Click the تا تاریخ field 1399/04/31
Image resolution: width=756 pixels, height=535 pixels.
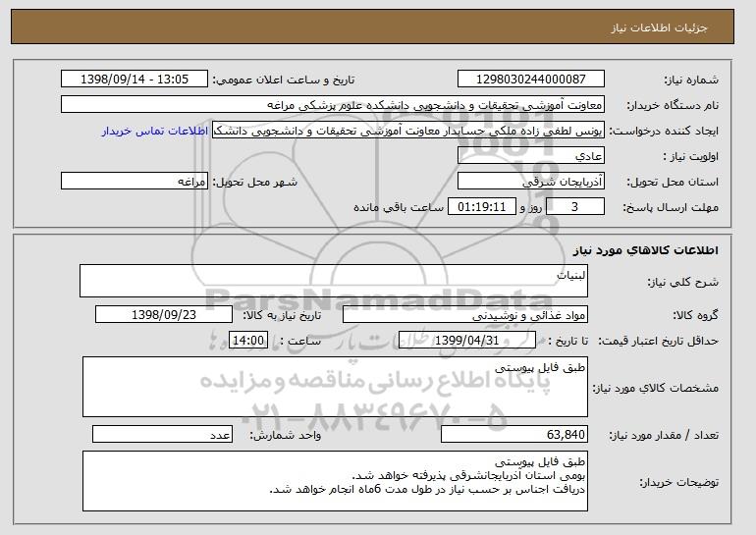(467, 341)
